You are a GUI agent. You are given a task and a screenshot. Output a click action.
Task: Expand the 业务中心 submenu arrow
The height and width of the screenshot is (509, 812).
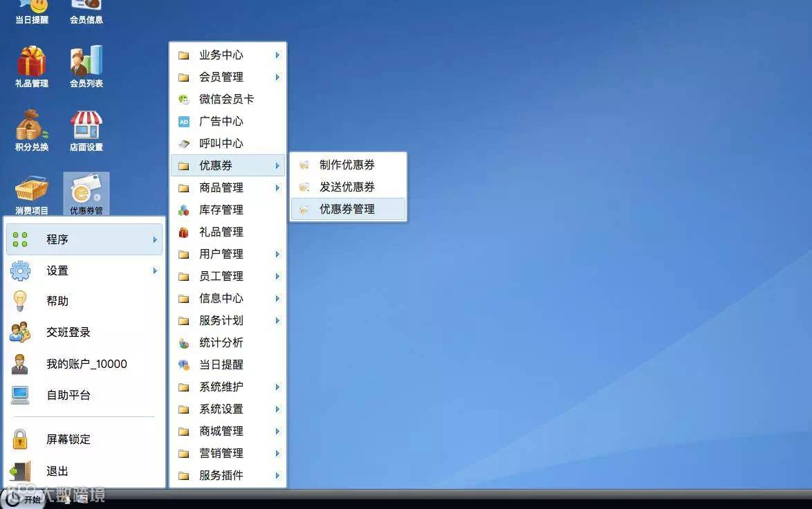click(277, 55)
